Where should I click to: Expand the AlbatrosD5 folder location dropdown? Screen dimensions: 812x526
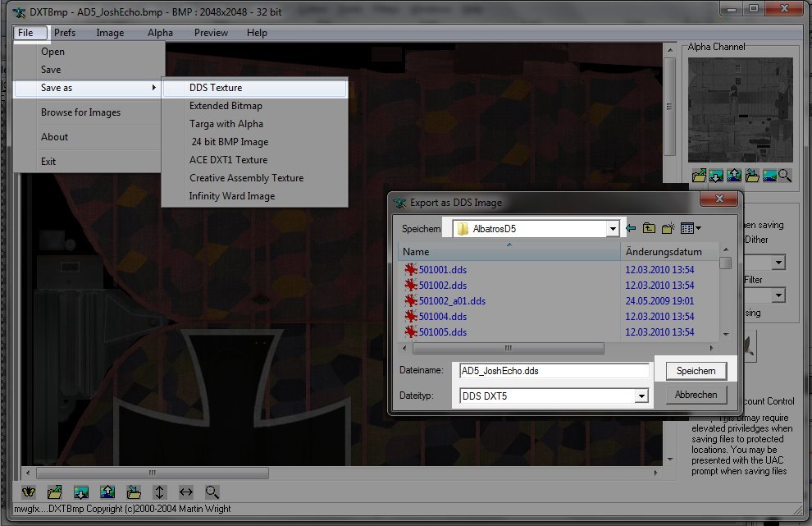click(612, 229)
